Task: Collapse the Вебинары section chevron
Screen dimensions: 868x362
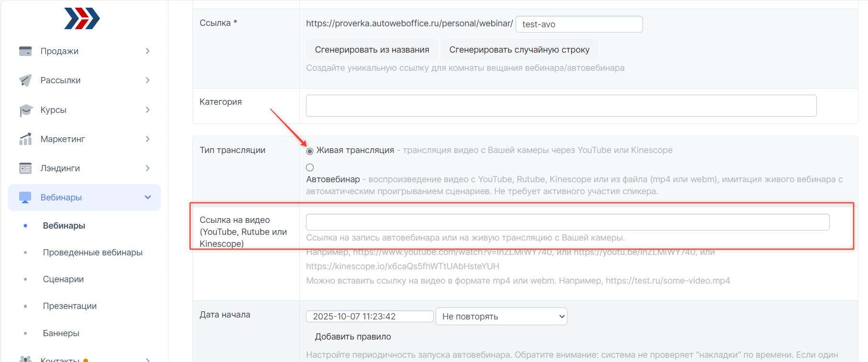Action: [147, 197]
